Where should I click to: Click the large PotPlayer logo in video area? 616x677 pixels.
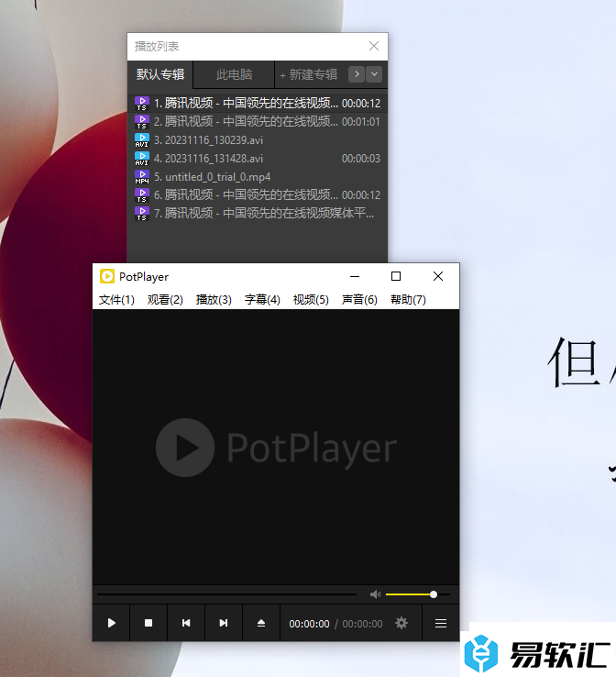276,448
